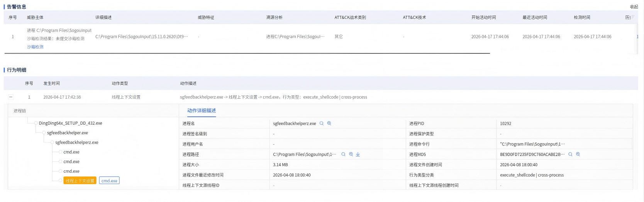Download the file from the 进程路径 row
This screenshot has width=644, height=202.
coord(358,154)
